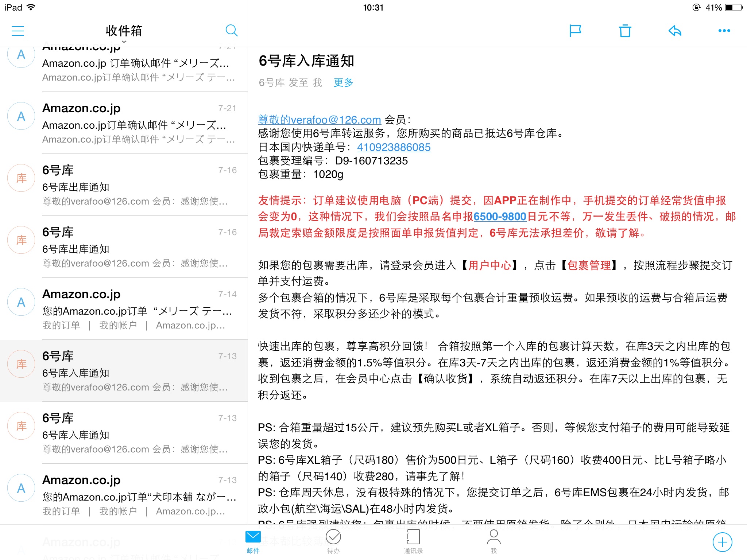Tap the red 包裹管理 text
The width and height of the screenshot is (747, 560).
click(589, 265)
